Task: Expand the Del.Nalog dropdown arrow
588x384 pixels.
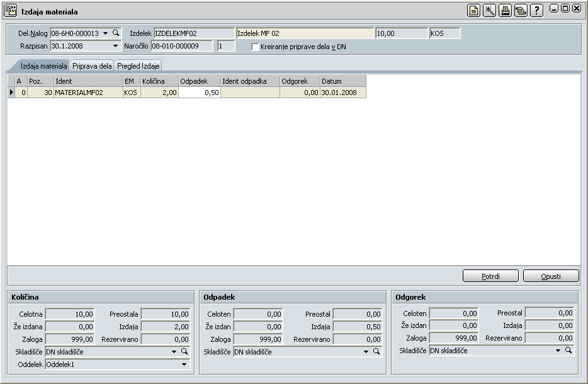Action: pos(106,33)
